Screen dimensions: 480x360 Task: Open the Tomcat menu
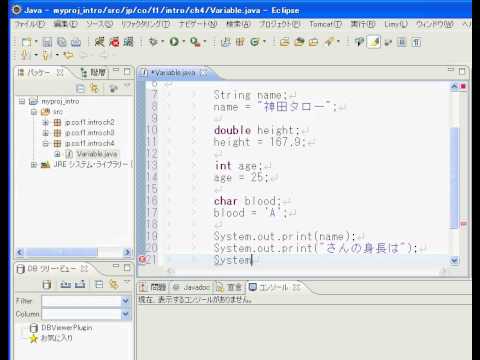pyautogui.click(x=325, y=24)
